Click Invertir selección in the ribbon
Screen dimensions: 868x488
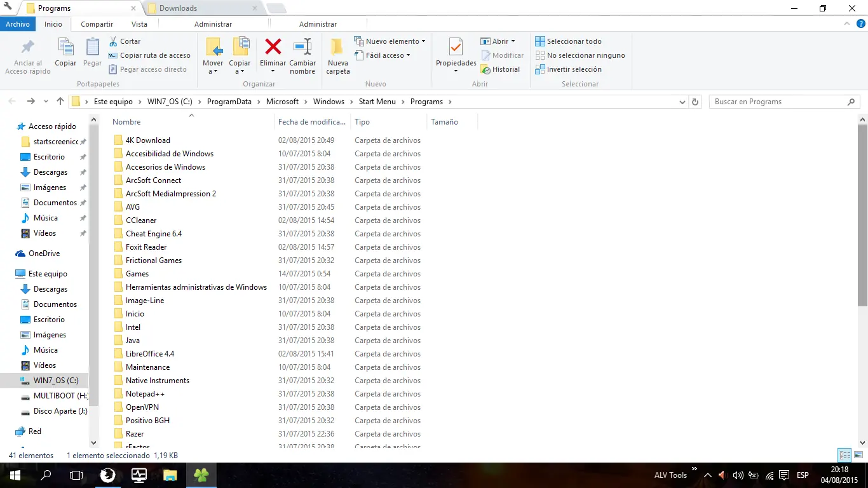[569, 69]
